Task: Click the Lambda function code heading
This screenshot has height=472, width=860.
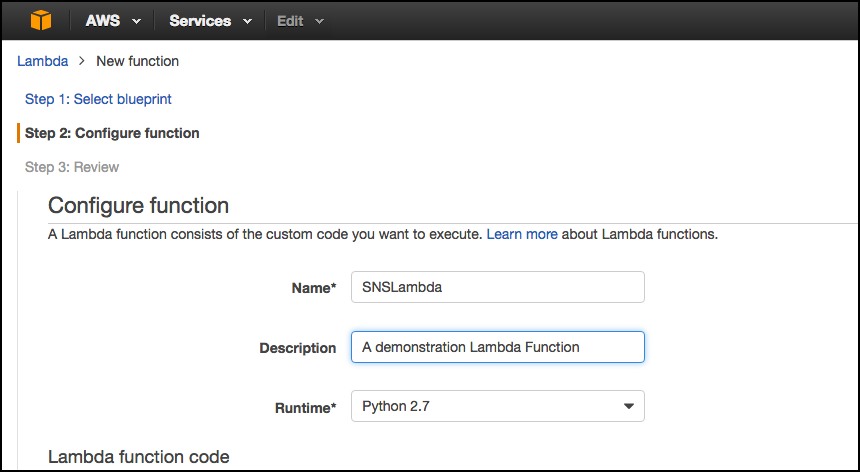Action: [x=139, y=456]
